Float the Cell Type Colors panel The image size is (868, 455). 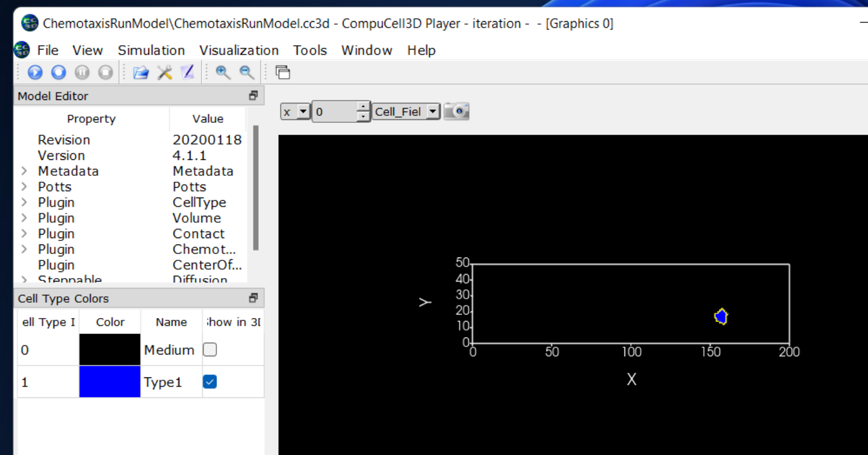tap(253, 298)
